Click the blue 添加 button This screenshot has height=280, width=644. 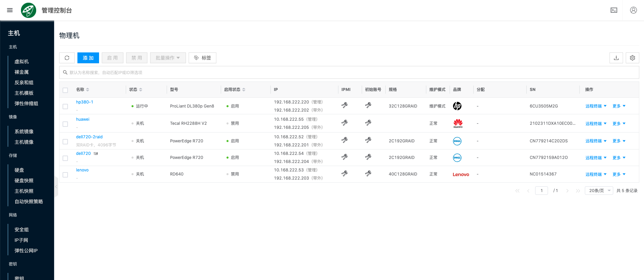(x=88, y=58)
